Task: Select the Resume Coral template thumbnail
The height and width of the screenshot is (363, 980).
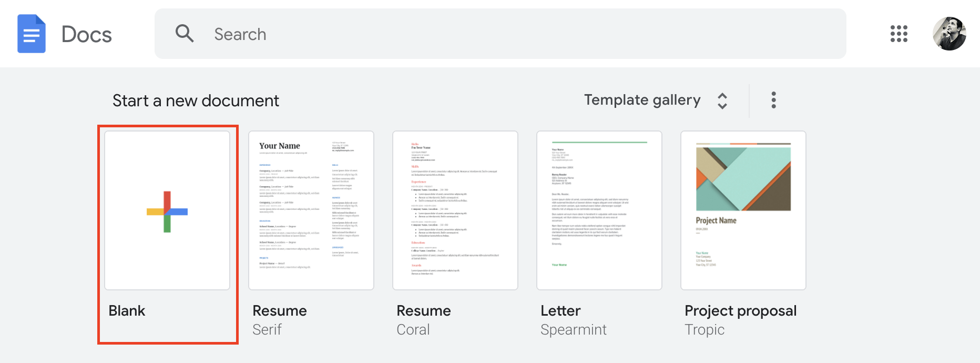Action: coord(455,210)
